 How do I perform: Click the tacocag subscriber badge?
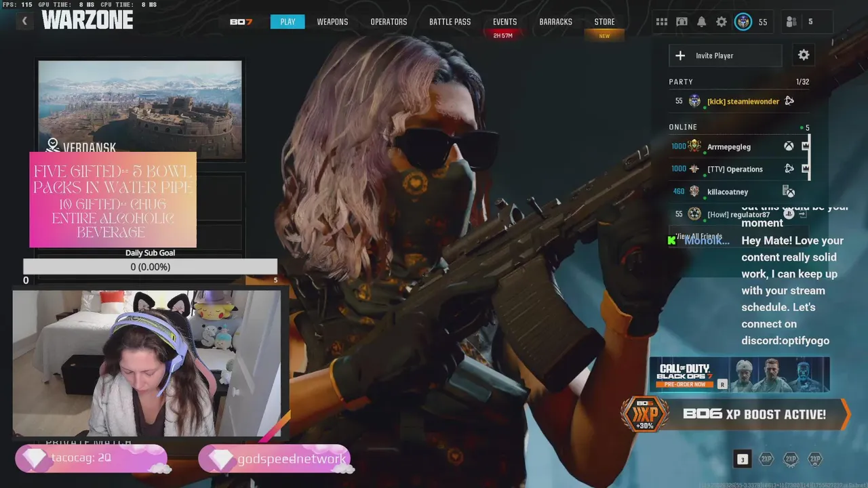(x=91, y=459)
